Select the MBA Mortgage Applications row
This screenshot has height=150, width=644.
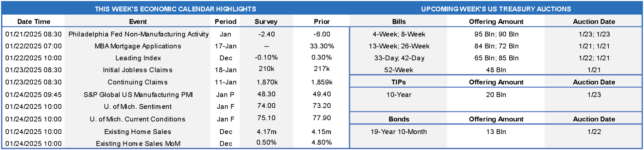(x=138, y=46)
